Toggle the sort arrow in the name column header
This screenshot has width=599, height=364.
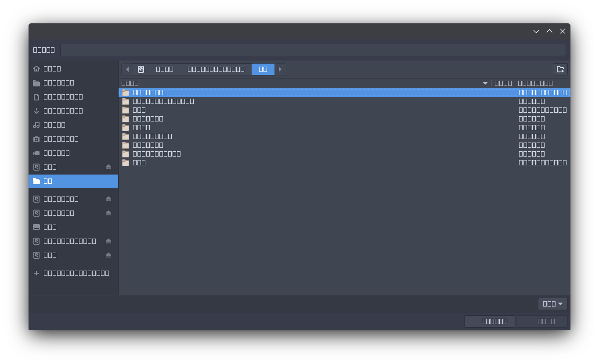485,83
